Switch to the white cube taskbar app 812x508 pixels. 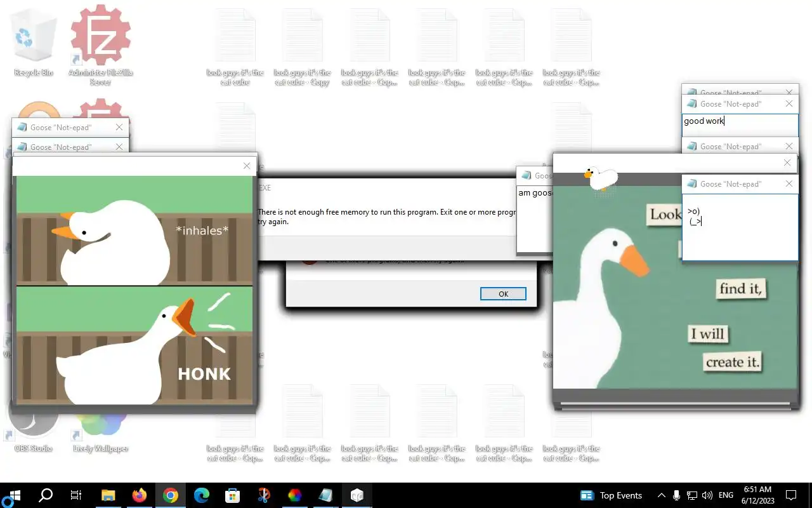[357, 495]
